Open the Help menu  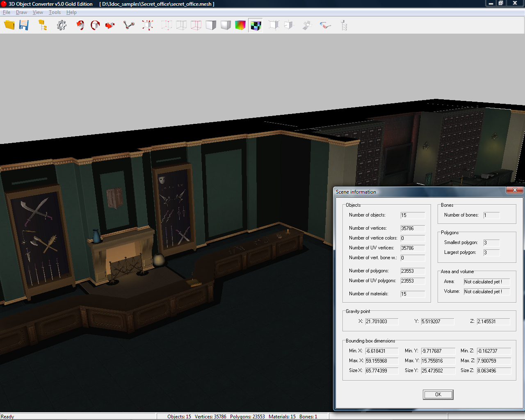[x=71, y=12]
